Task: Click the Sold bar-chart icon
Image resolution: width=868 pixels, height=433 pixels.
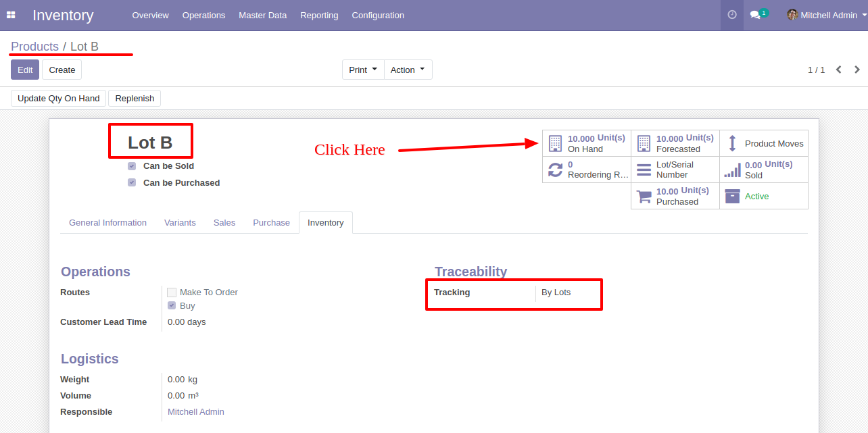Action: 733,170
